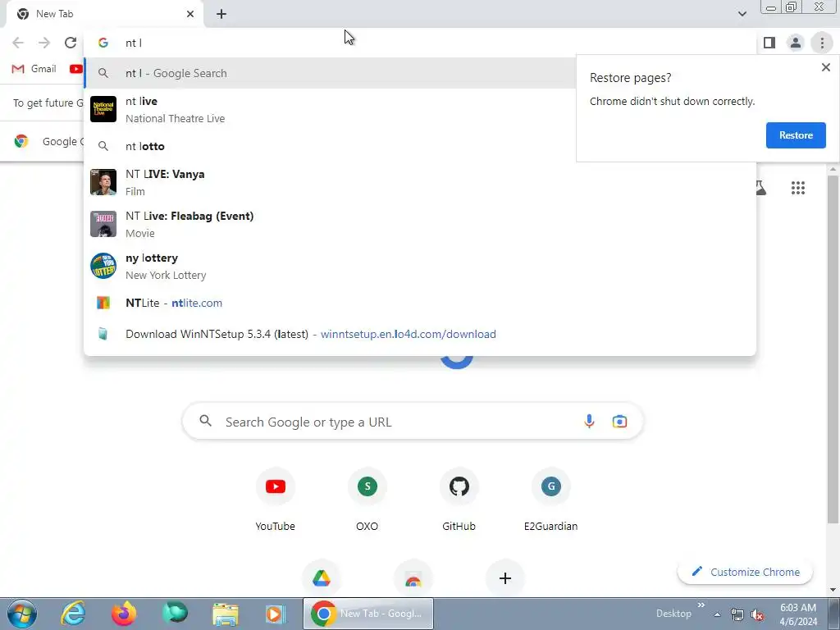The image size is (840, 630).
Task: Open the E2Guardian shortcut tile
Action: coord(550,500)
